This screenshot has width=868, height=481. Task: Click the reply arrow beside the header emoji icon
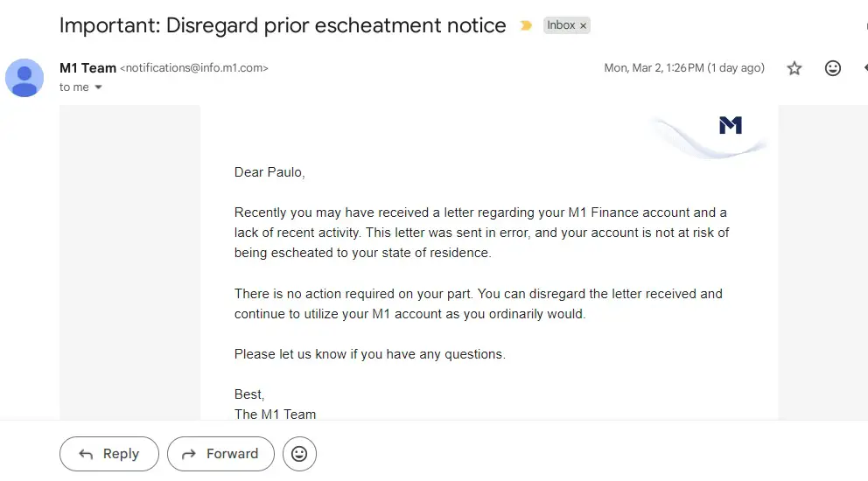[864, 68]
